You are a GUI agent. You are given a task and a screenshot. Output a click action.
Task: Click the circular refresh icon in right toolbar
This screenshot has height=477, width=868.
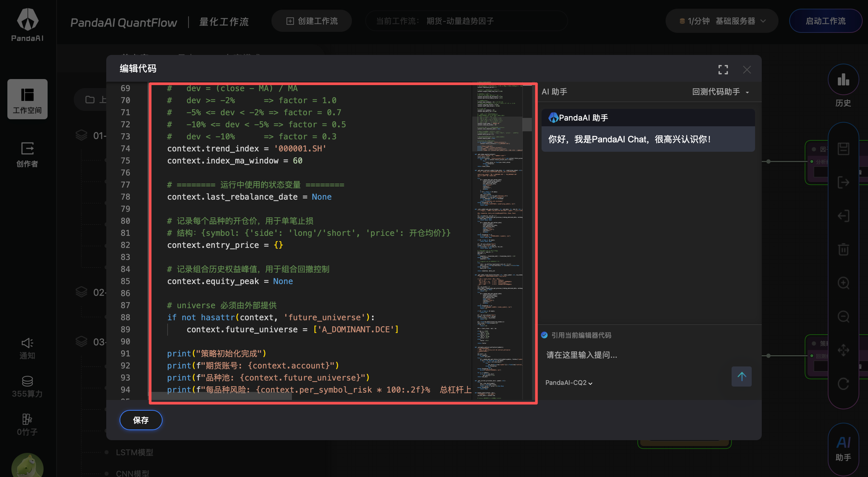(x=844, y=383)
